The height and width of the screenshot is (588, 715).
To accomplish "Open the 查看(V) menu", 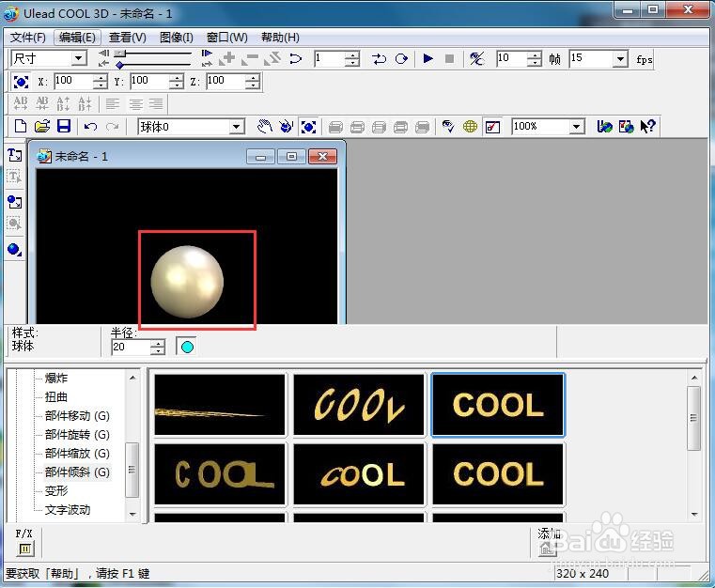I will point(128,38).
